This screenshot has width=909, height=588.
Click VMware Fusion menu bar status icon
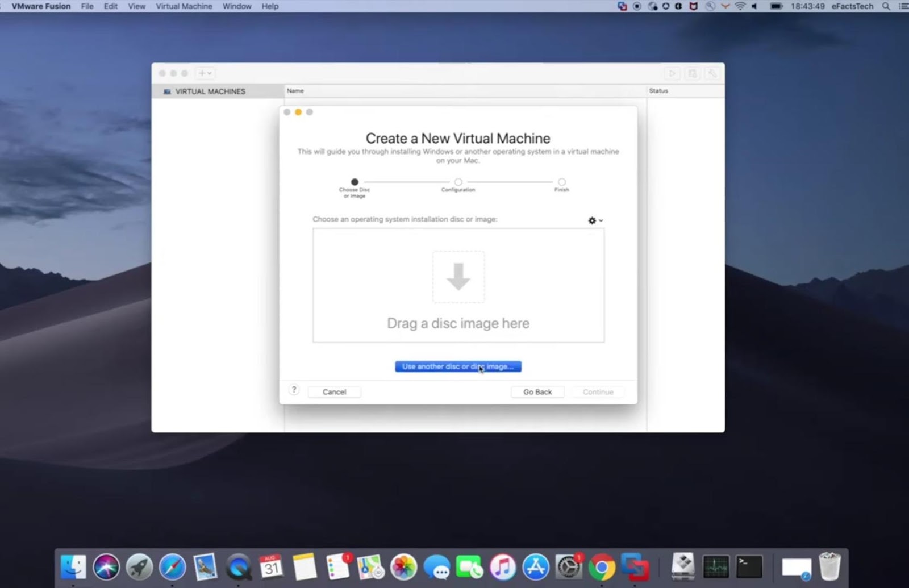[622, 6]
